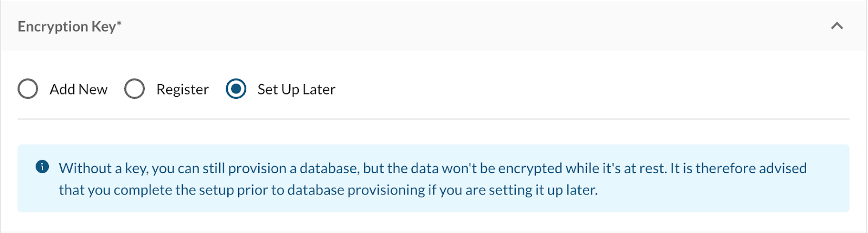Click the Encryption Key section title
The height and width of the screenshot is (233, 868).
(x=66, y=26)
